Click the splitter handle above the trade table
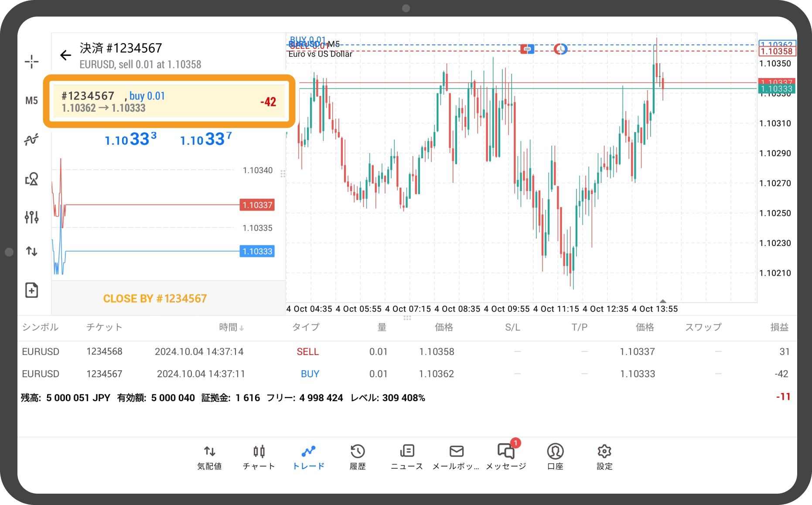This screenshot has width=812, height=505. click(x=407, y=318)
